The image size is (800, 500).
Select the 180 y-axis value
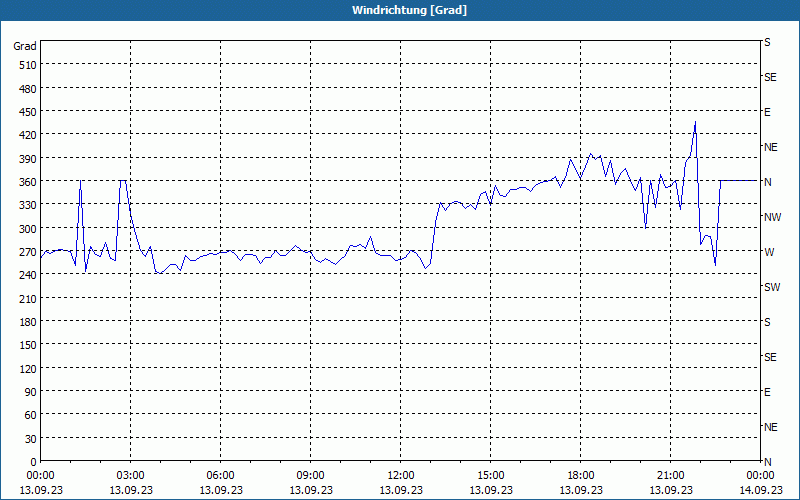pos(28,322)
